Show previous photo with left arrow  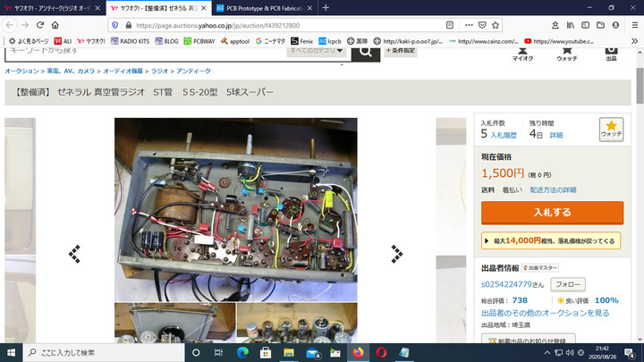[x=75, y=254]
